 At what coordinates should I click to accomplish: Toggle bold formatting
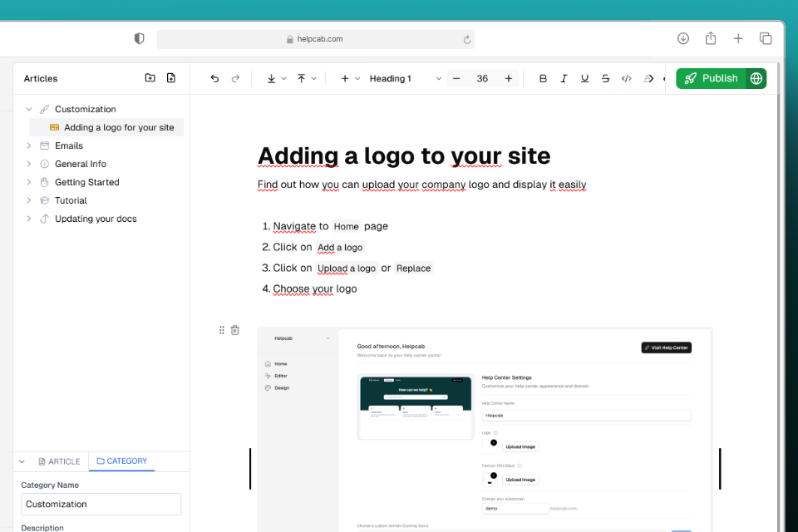click(543, 78)
